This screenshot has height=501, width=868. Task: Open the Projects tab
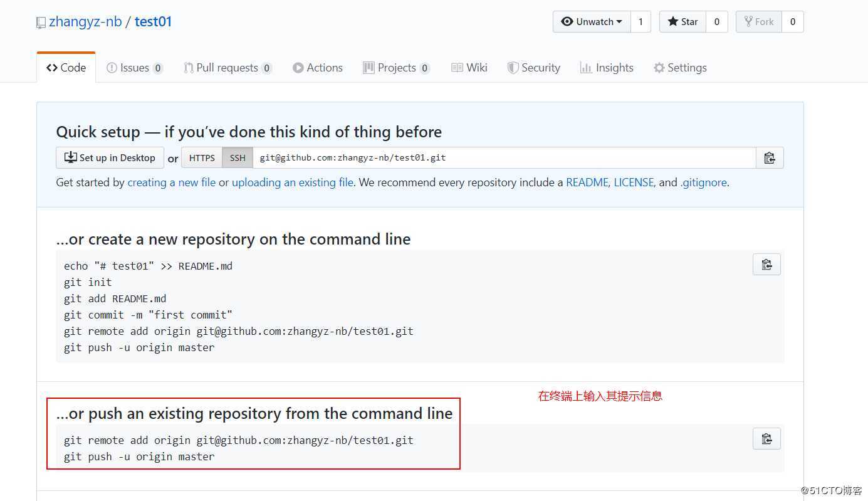pos(397,68)
